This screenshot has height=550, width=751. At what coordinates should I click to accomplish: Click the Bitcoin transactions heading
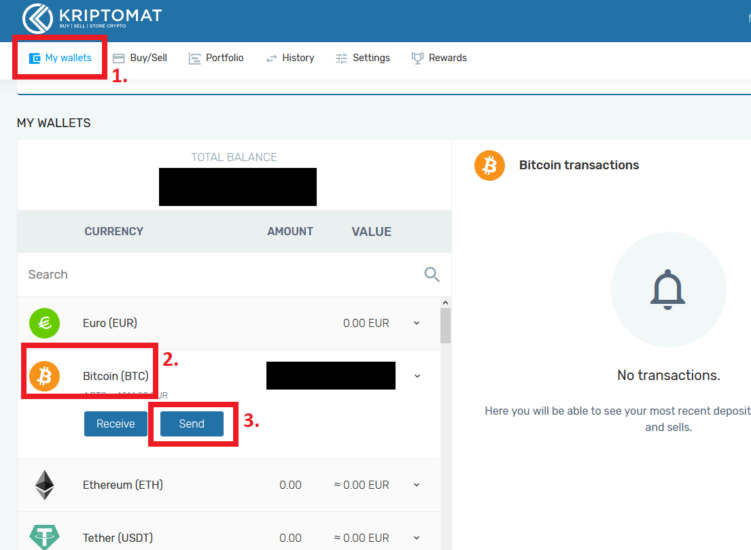[579, 165]
